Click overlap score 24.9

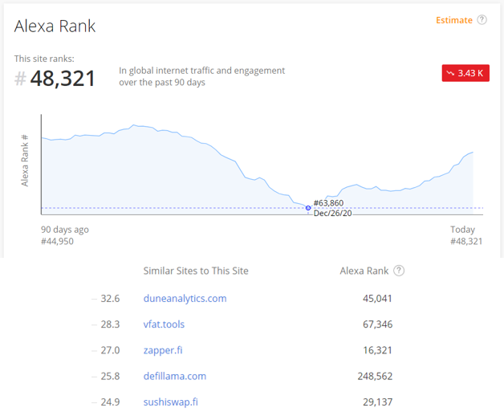[x=110, y=402]
